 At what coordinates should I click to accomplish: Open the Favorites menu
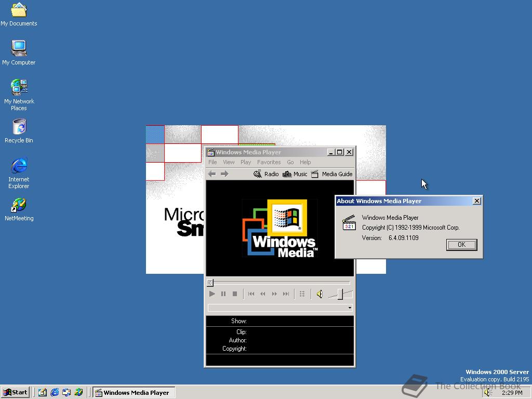269,162
